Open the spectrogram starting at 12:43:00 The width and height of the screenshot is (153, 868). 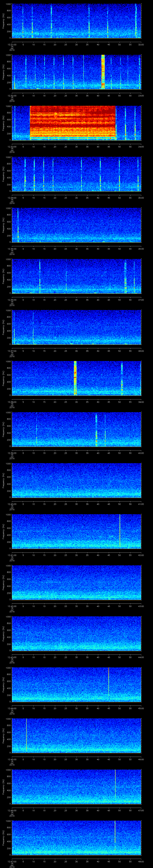(x=76, y=633)
